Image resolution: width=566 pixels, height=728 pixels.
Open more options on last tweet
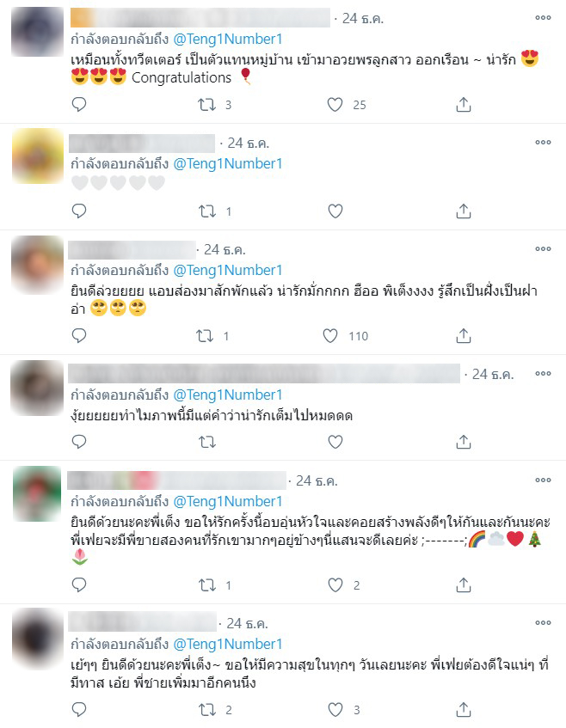[x=543, y=622]
